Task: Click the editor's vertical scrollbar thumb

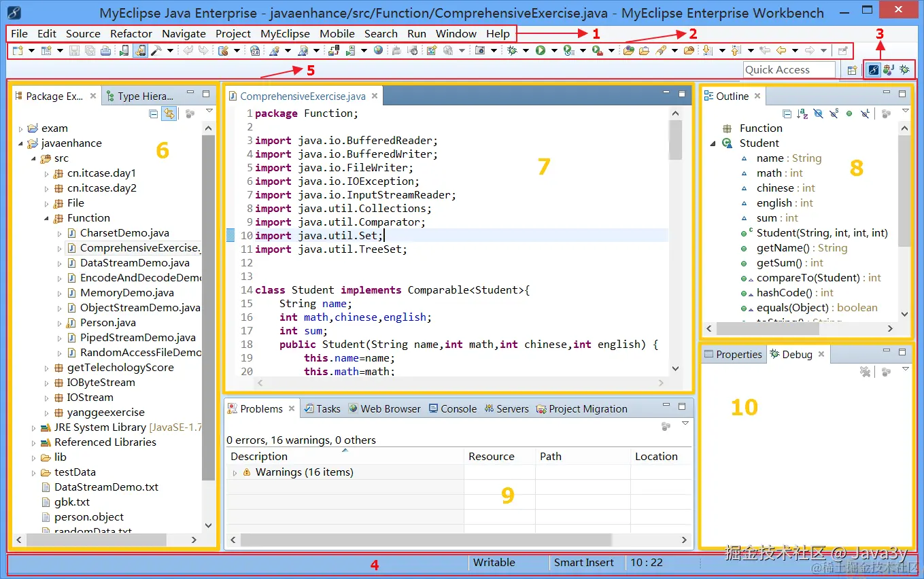Action: coord(675,140)
